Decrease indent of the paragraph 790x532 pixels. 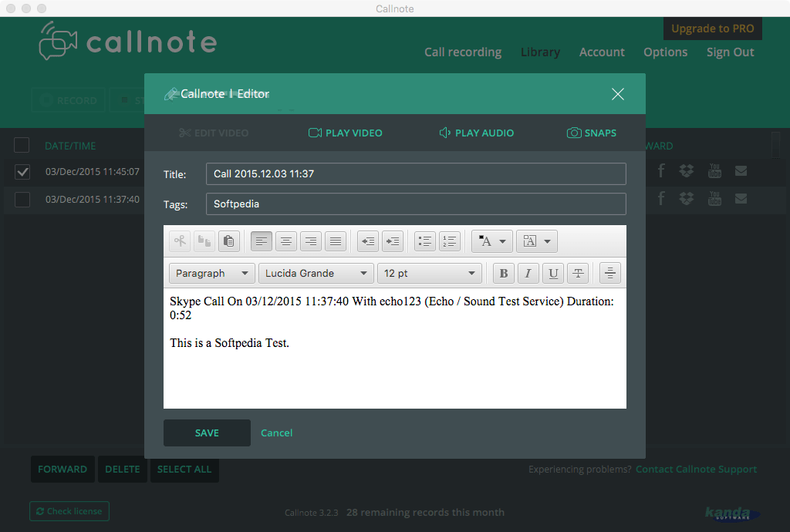tap(368, 241)
